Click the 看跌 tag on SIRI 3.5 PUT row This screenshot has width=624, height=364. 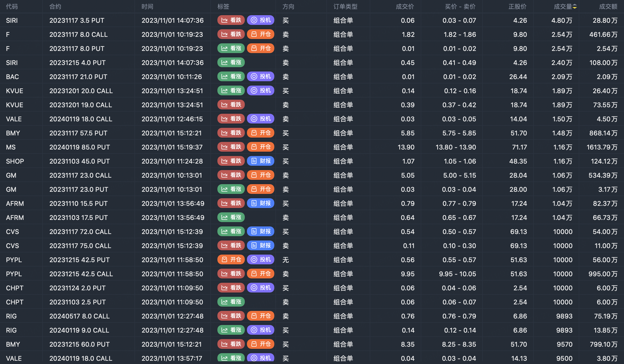click(231, 20)
